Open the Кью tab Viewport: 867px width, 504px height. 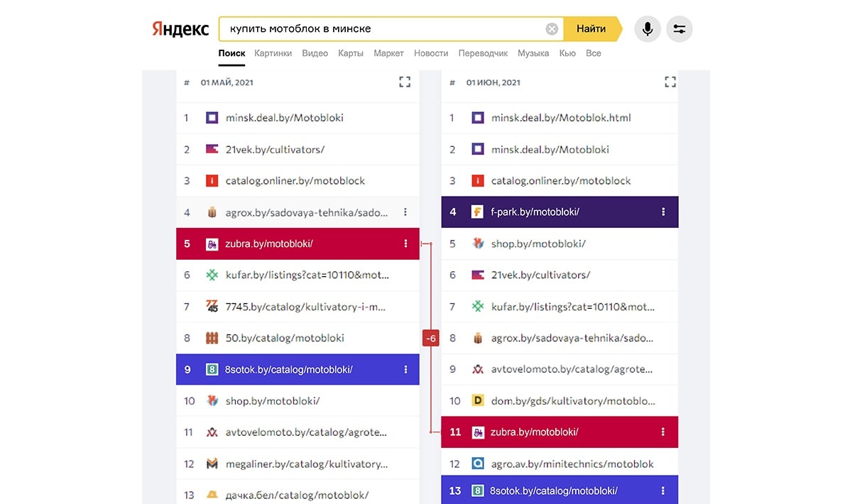[x=567, y=53]
